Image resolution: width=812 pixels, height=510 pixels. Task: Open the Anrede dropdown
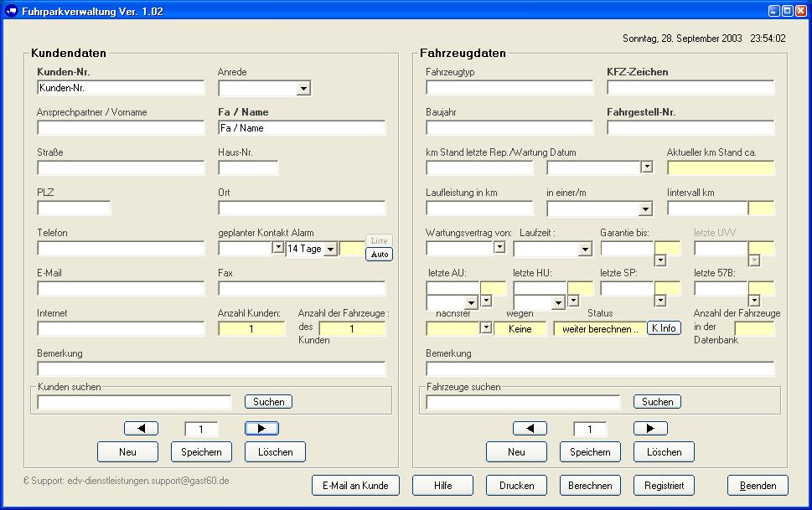[303, 88]
